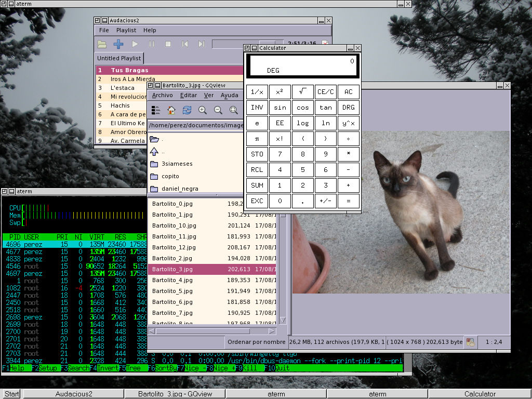Select track 'Hachis' in playlist
The image size is (532, 399).
tap(122, 105)
